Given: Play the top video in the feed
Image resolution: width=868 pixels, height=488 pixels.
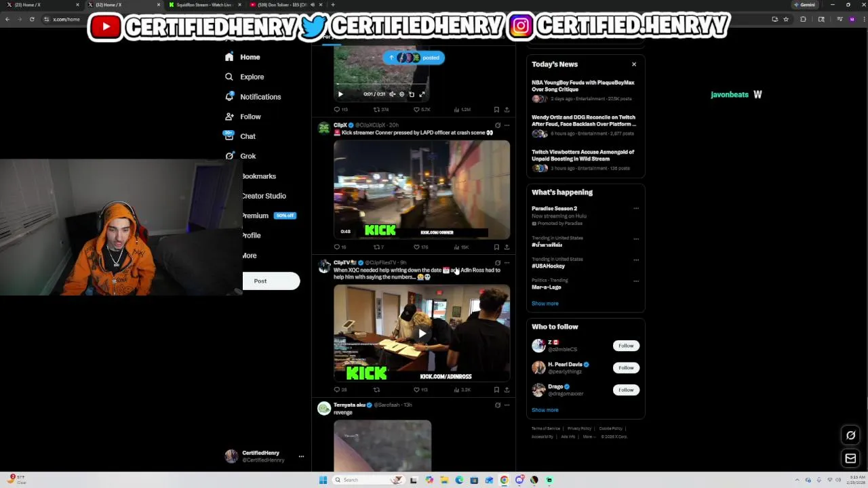Looking at the screenshot, I should tap(340, 94).
